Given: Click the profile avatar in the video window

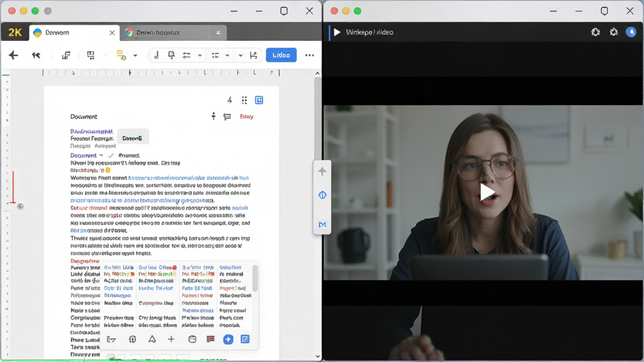Looking at the screenshot, I should 631,32.
